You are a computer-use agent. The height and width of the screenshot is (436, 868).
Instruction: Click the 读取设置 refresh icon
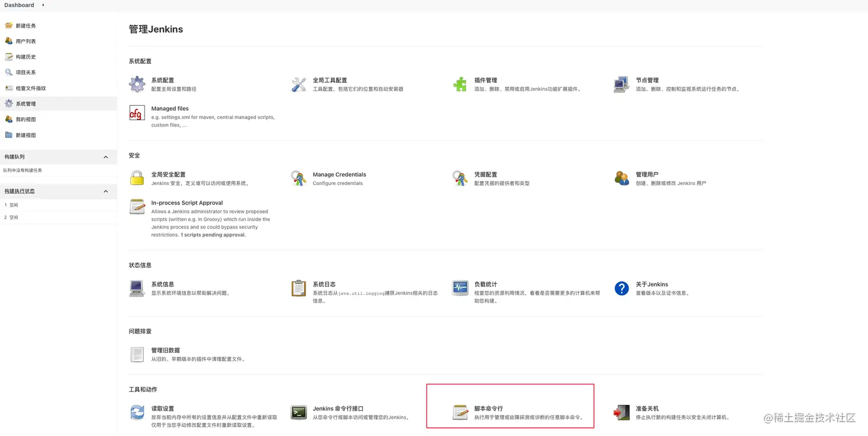click(137, 412)
